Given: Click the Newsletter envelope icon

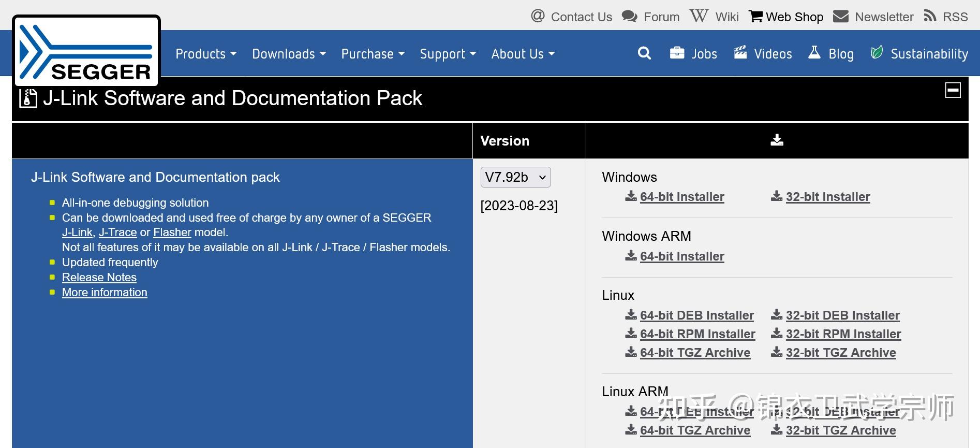Looking at the screenshot, I should 841,16.
